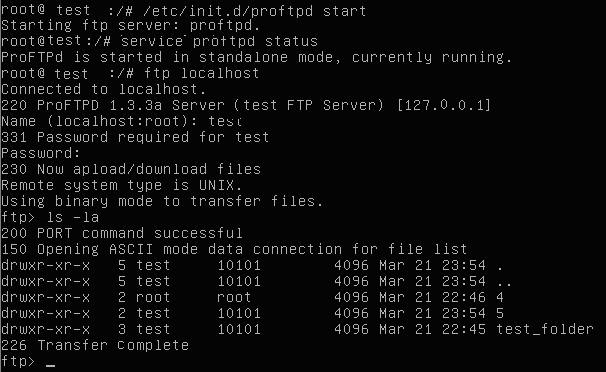Click 'Remote system type is UNIX.' text
The image size is (606, 372).
(x=121, y=185)
